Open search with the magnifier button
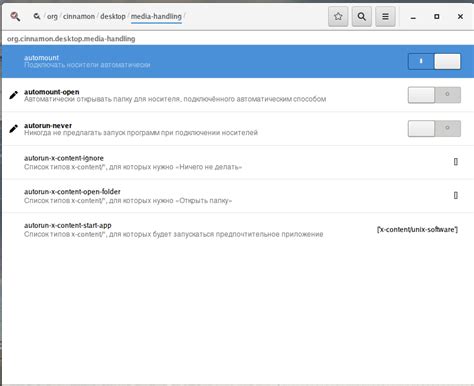This screenshot has height=386, width=474. (x=362, y=16)
